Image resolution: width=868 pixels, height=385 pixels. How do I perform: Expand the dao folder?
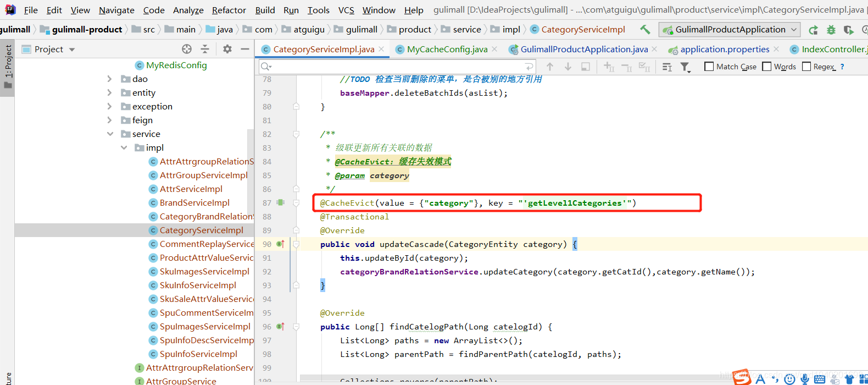pyautogui.click(x=109, y=79)
